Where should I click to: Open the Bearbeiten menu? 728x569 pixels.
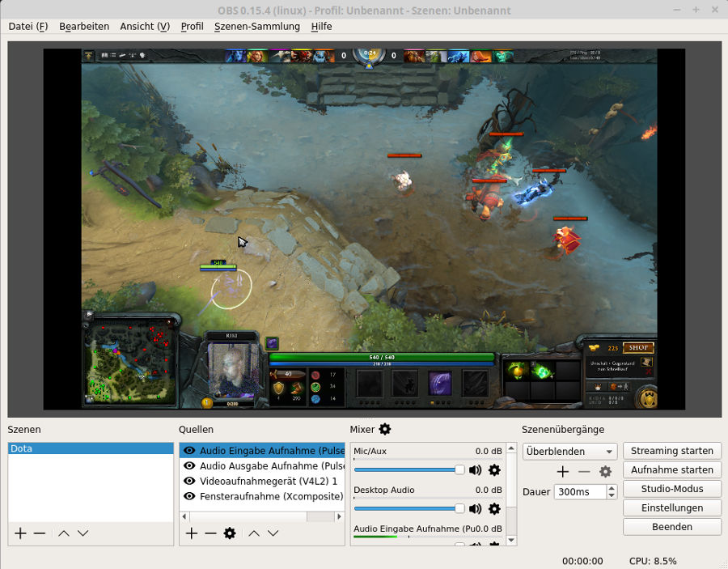coord(84,27)
